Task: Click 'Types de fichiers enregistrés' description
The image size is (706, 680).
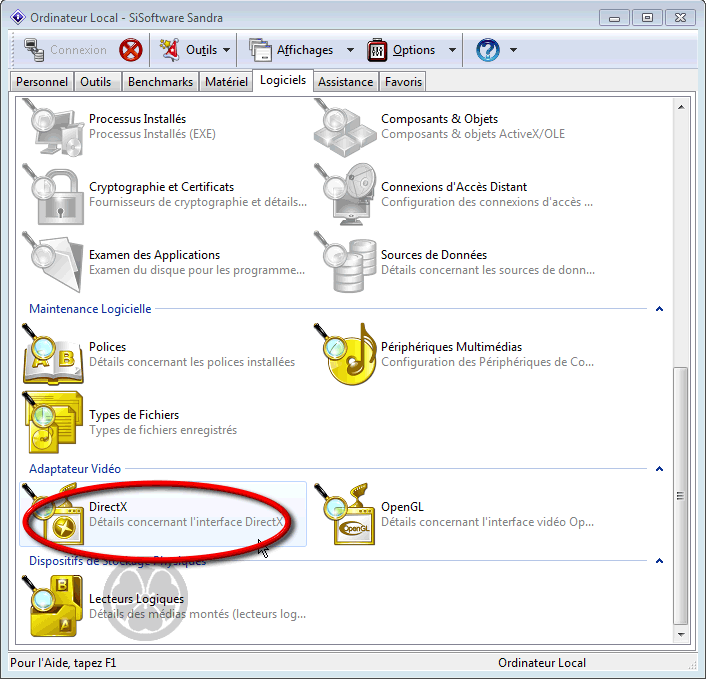Action: click(163, 430)
